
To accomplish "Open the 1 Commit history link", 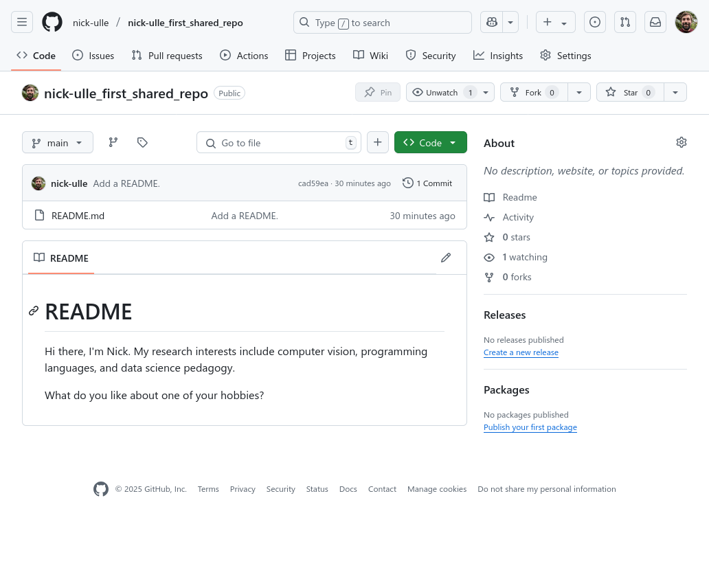I will pyautogui.click(x=427, y=183).
